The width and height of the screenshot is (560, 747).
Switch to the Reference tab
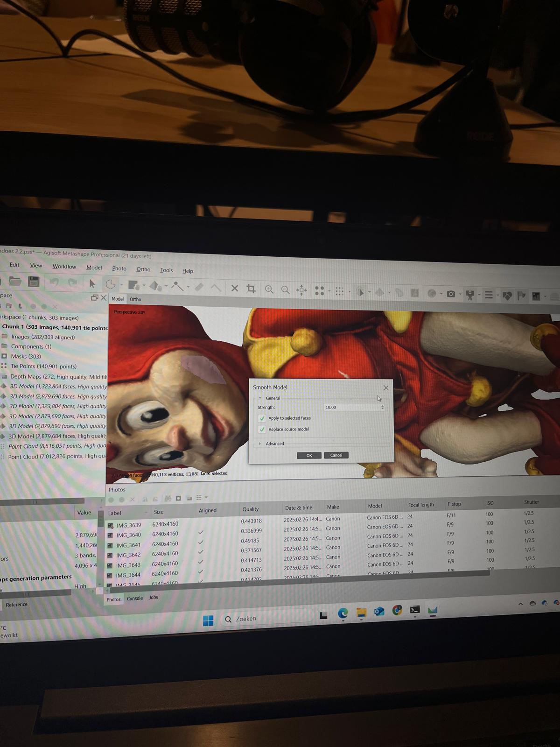(x=17, y=605)
